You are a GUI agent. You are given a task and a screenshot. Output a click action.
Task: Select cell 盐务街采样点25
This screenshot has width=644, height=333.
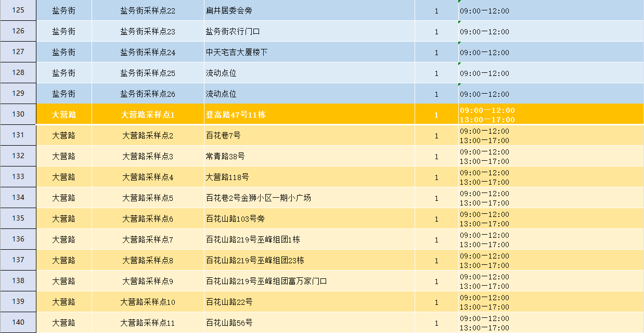[148, 73]
